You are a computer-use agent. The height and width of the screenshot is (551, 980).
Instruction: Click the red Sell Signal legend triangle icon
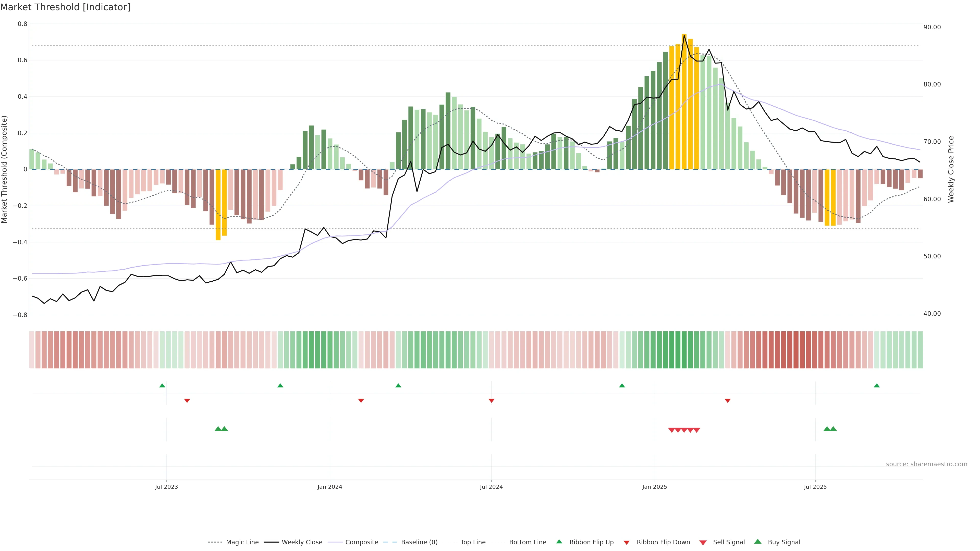pyautogui.click(x=703, y=542)
